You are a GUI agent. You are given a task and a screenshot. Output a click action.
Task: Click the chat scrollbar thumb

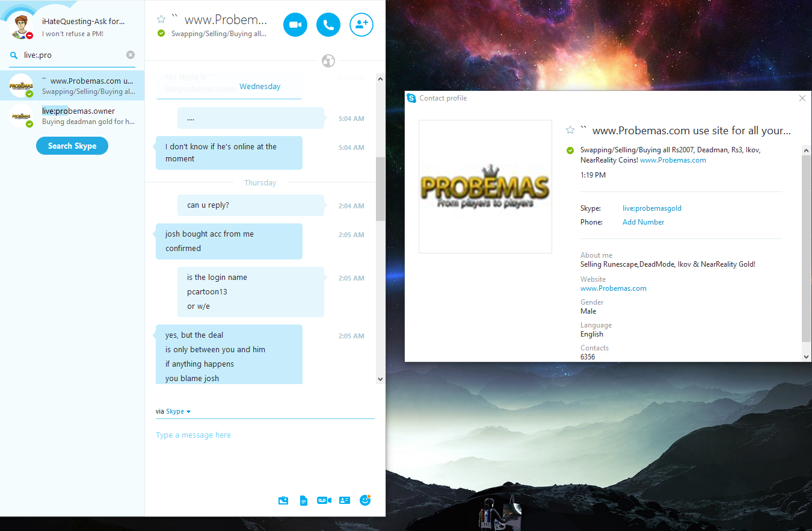(x=380, y=189)
